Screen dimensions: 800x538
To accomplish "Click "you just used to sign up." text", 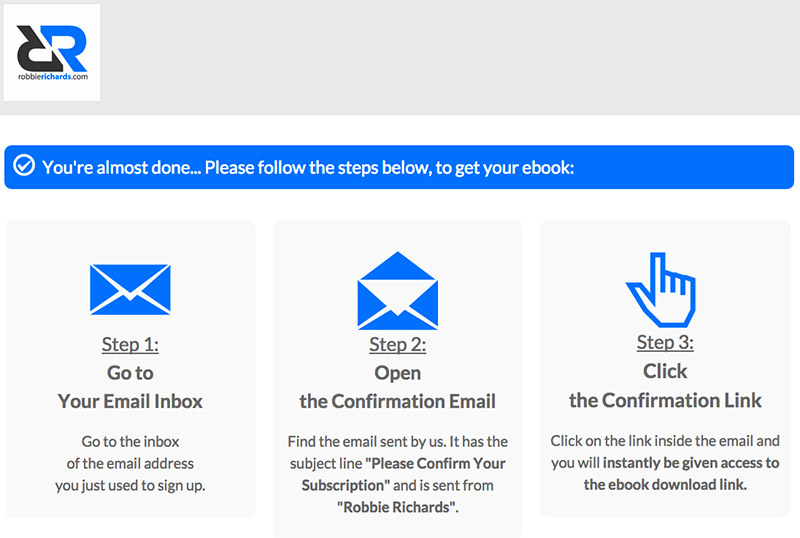I will pos(130,485).
